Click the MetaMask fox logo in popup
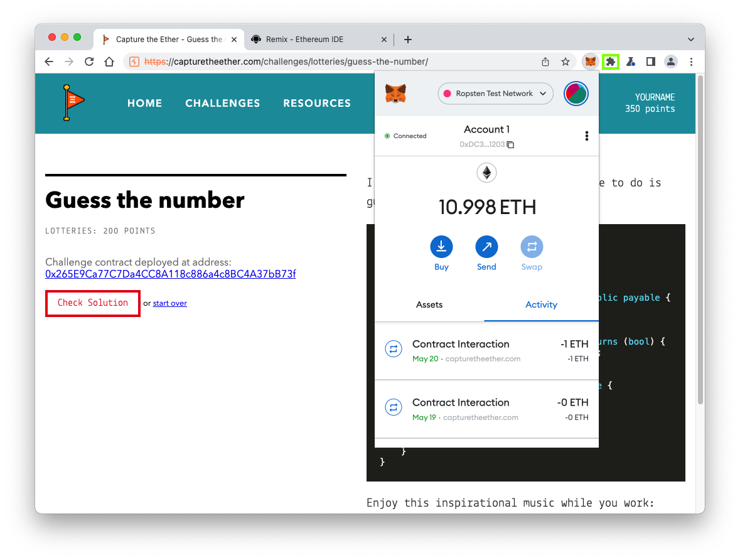This screenshot has height=560, width=740. pyautogui.click(x=395, y=94)
